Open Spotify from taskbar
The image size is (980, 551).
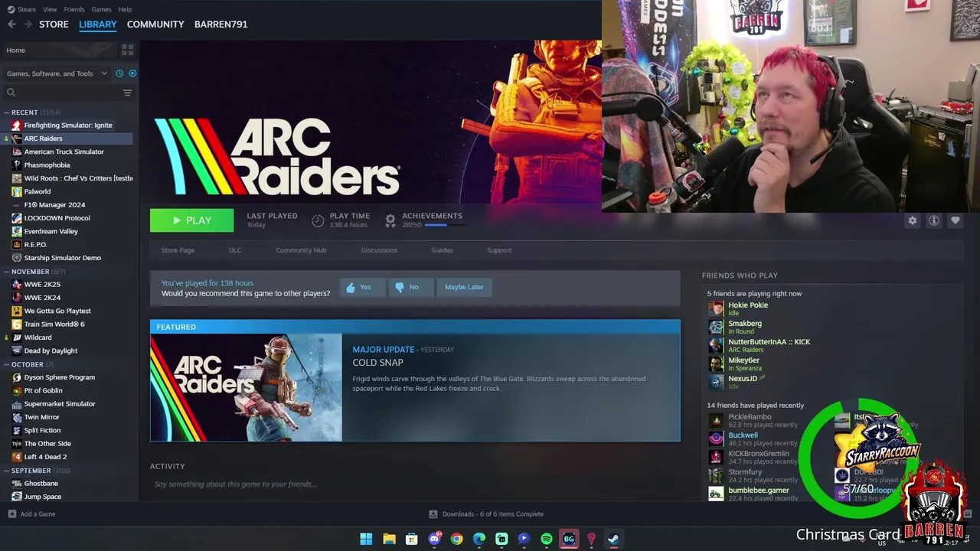coord(546,539)
